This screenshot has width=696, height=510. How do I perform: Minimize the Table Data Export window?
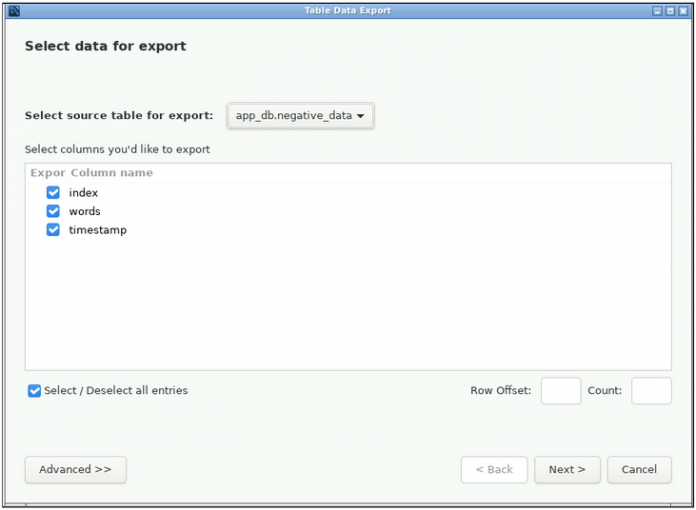pos(657,11)
